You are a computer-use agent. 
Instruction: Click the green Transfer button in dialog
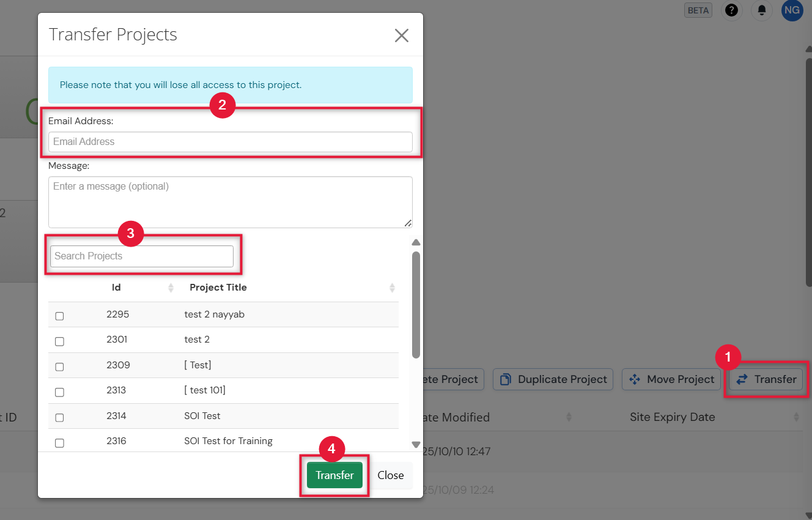coord(334,475)
